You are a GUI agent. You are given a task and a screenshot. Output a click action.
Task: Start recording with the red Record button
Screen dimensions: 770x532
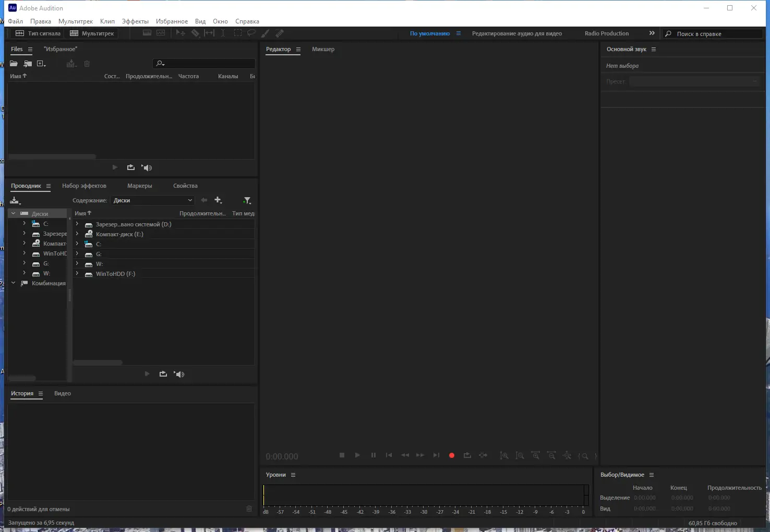tap(451, 455)
